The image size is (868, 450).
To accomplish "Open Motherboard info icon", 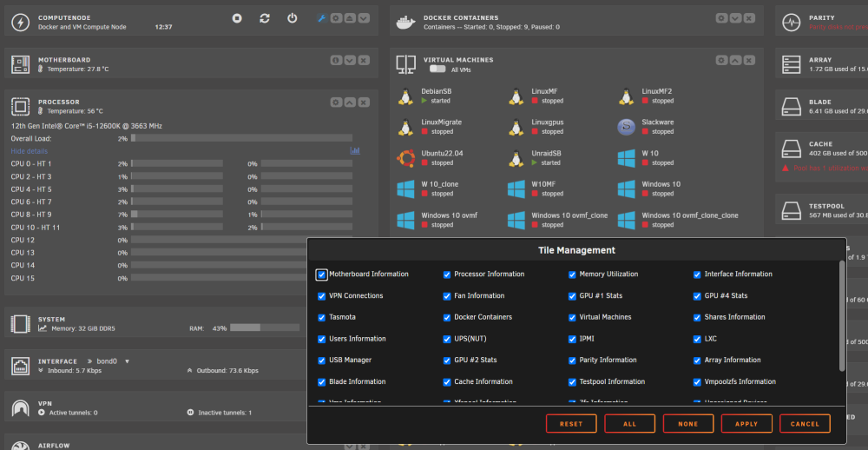I will point(336,60).
